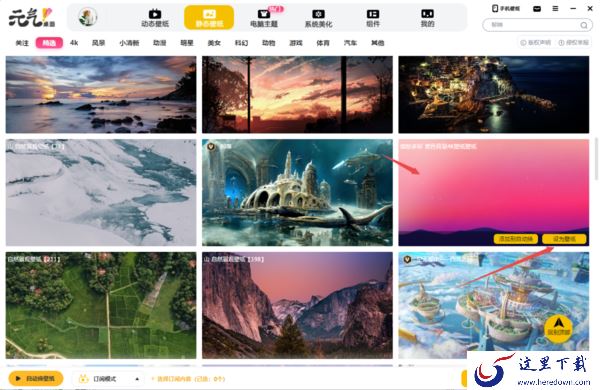Screen dimensions: 600x390
Task: Open the snowy ice aerial wallpaper
Action: click(x=101, y=193)
